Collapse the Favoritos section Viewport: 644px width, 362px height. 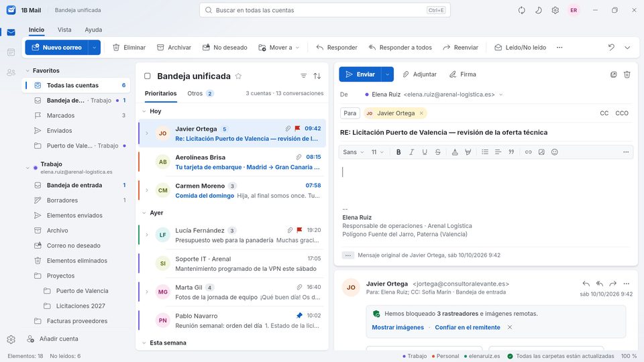point(28,70)
